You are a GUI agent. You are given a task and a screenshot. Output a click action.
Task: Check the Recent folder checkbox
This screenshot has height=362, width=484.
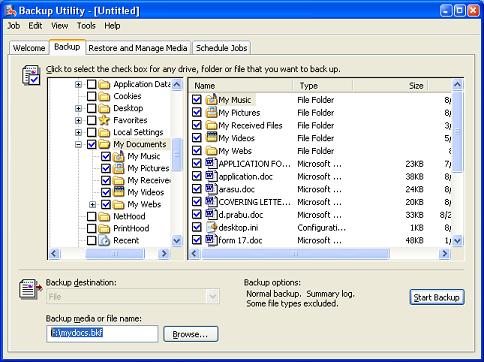[x=92, y=240]
